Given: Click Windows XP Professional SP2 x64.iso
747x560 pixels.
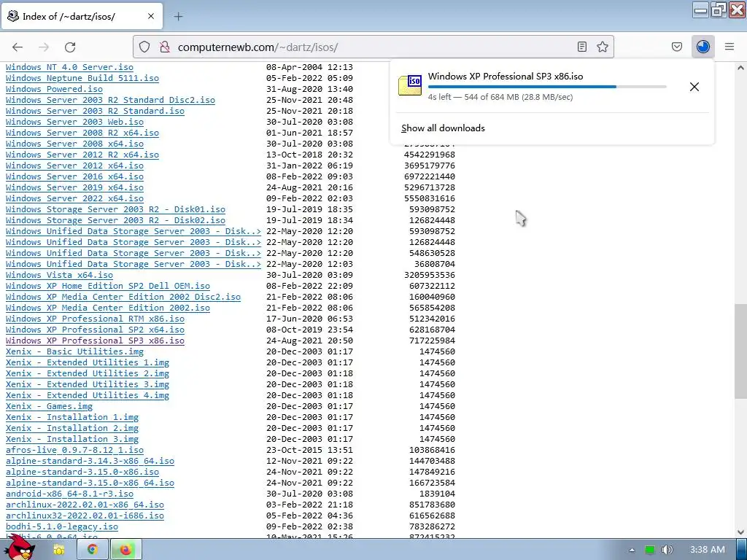Looking at the screenshot, I should click(95, 330).
